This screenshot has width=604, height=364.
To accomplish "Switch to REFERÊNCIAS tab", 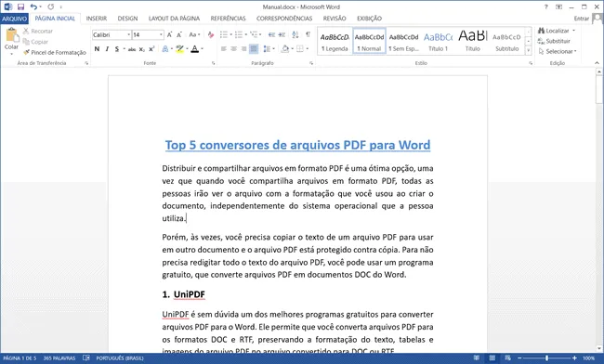I will (x=228, y=19).
